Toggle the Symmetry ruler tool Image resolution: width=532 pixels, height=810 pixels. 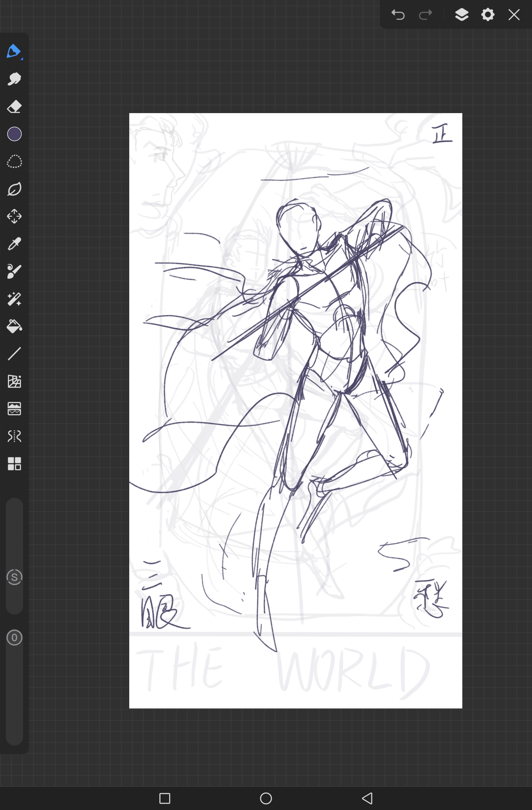click(14, 436)
